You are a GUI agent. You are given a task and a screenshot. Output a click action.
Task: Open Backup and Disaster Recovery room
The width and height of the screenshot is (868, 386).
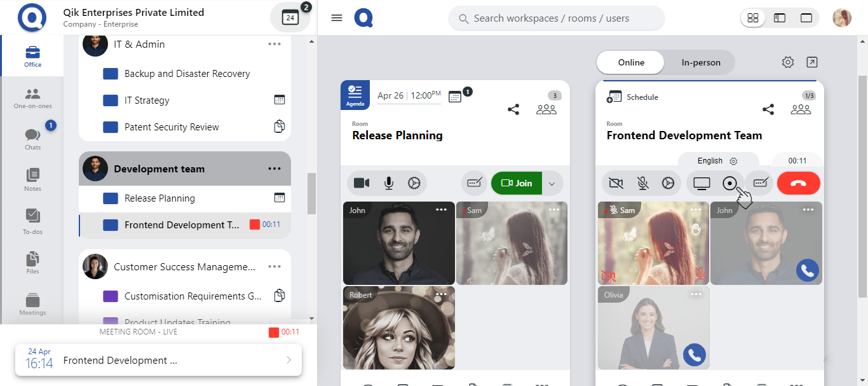point(187,74)
